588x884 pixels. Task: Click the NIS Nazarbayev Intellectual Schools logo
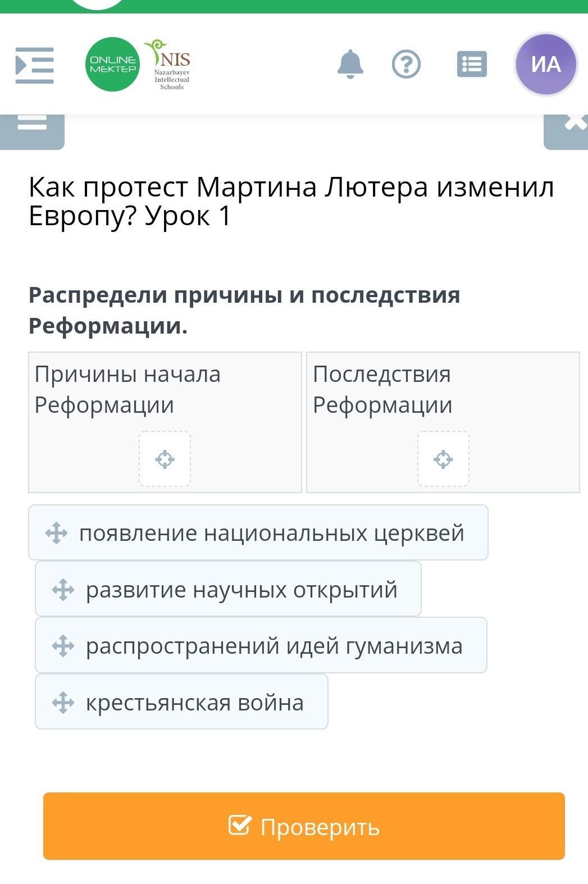[170, 65]
